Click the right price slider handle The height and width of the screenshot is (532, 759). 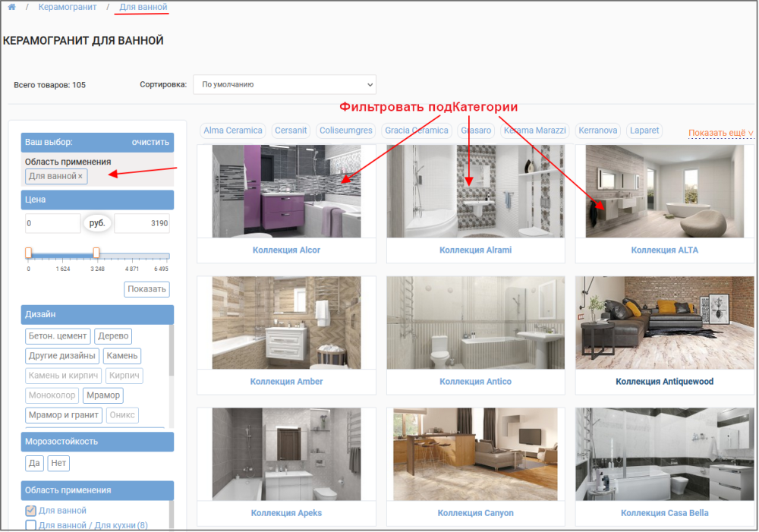tap(96, 253)
